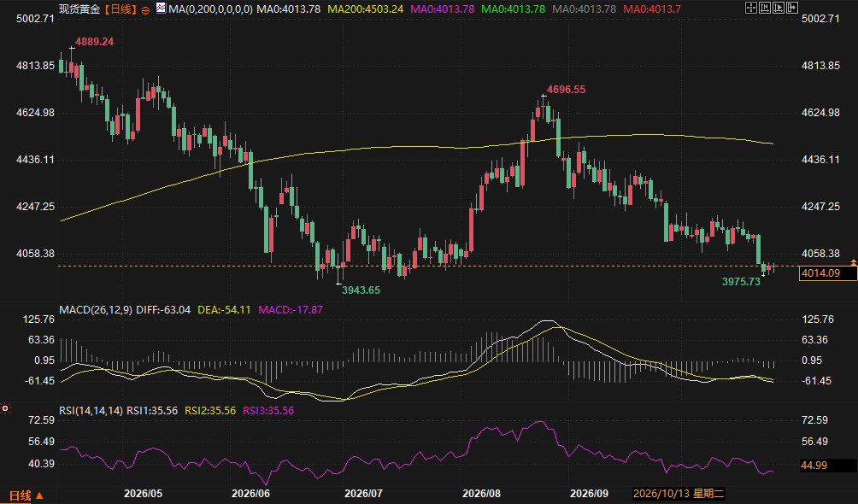Click the exit-arrow panel icon at top right

[792, 8]
